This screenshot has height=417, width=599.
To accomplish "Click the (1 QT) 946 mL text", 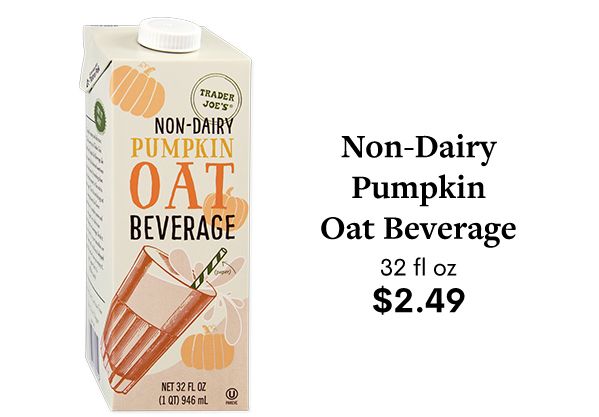I will click(x=183, y=401).
